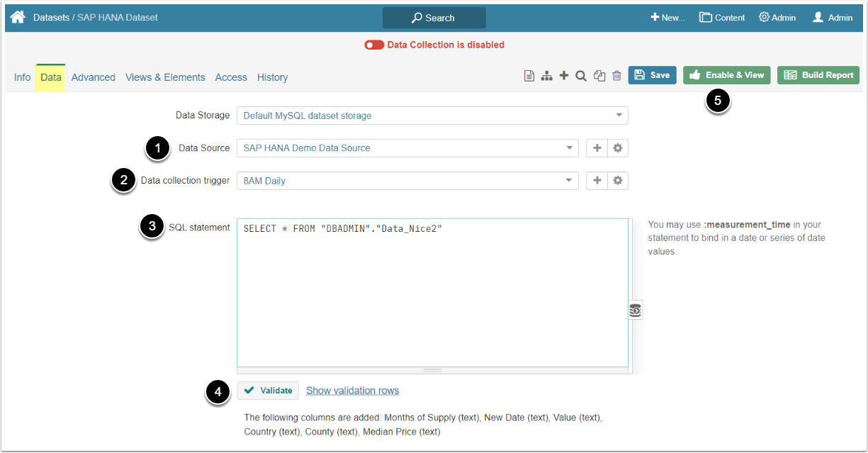Toggle the Data Collection disabled switch

pyautogui.click(x=374, y=45)
